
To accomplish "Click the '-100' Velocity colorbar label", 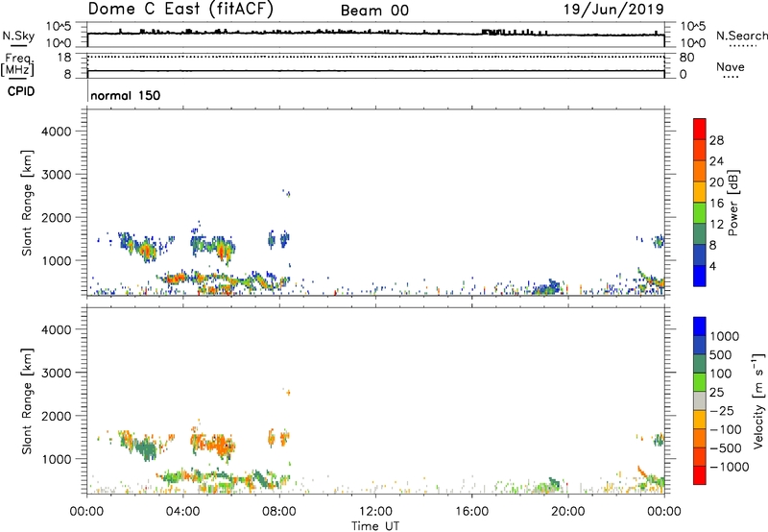I will coord(726,429).
